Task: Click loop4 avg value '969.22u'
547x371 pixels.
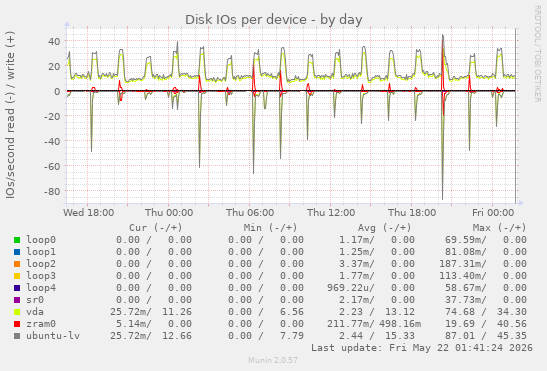Action: click(x=351, y=288)
